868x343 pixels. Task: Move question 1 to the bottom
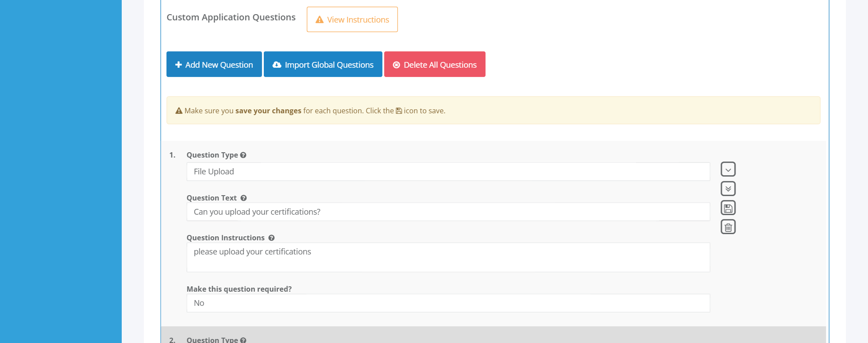(728, 189)
